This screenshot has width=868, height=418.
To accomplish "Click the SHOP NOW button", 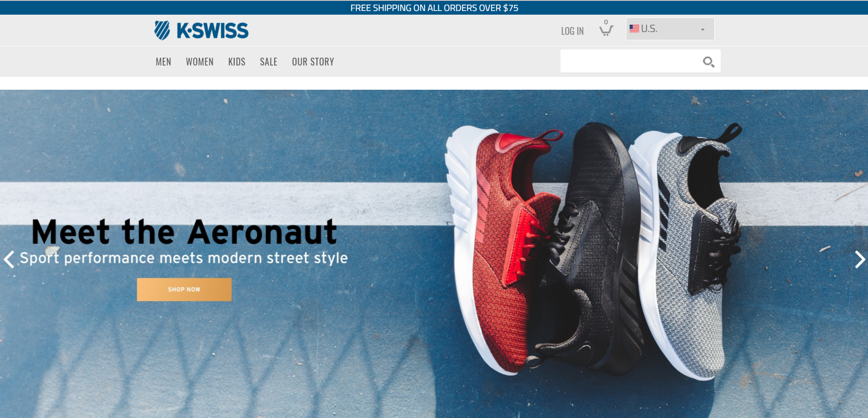I will pos(184,289).
